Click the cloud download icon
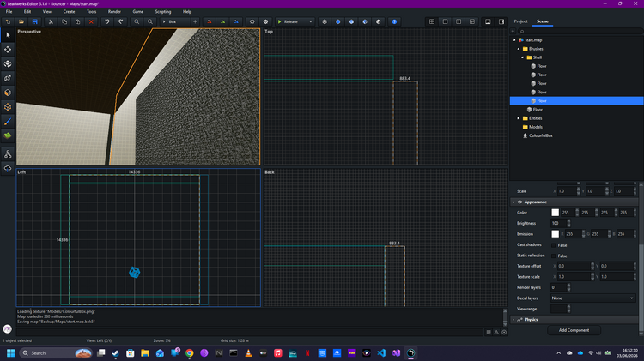 8,169
